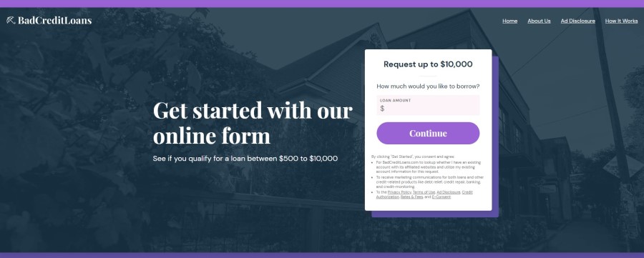Open the How It Works page
This screenshot has height=258, width=644.
click(621, 21)
